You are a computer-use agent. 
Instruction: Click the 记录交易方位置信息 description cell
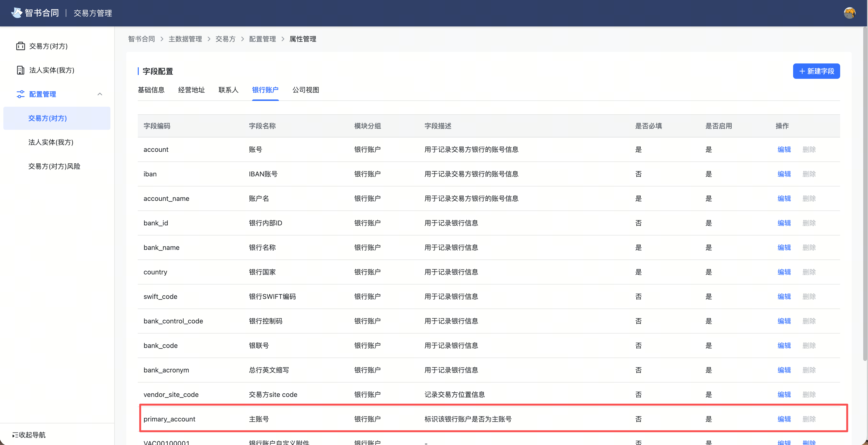pos(455,394)
